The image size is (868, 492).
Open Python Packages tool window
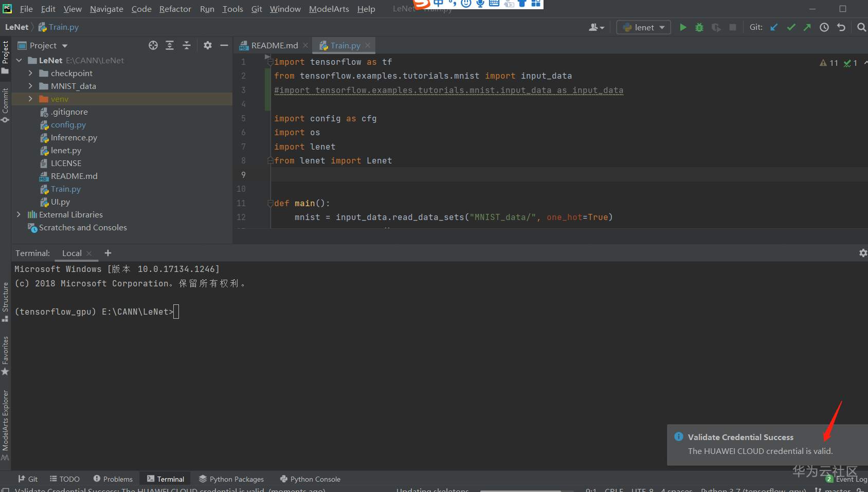click(x=231, y=479)
